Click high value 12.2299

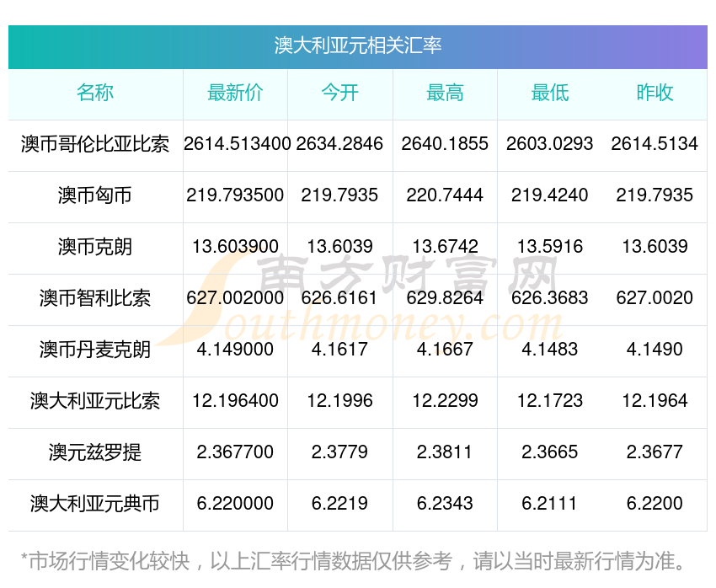(445, 401)
